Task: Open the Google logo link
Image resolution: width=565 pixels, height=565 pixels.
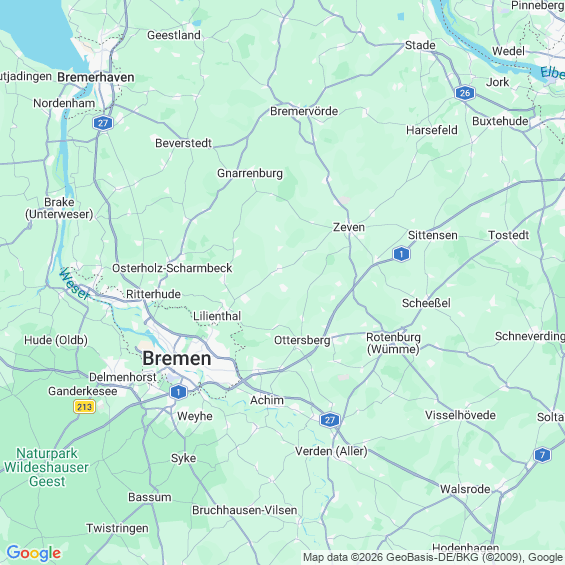Action: point(34,553)
